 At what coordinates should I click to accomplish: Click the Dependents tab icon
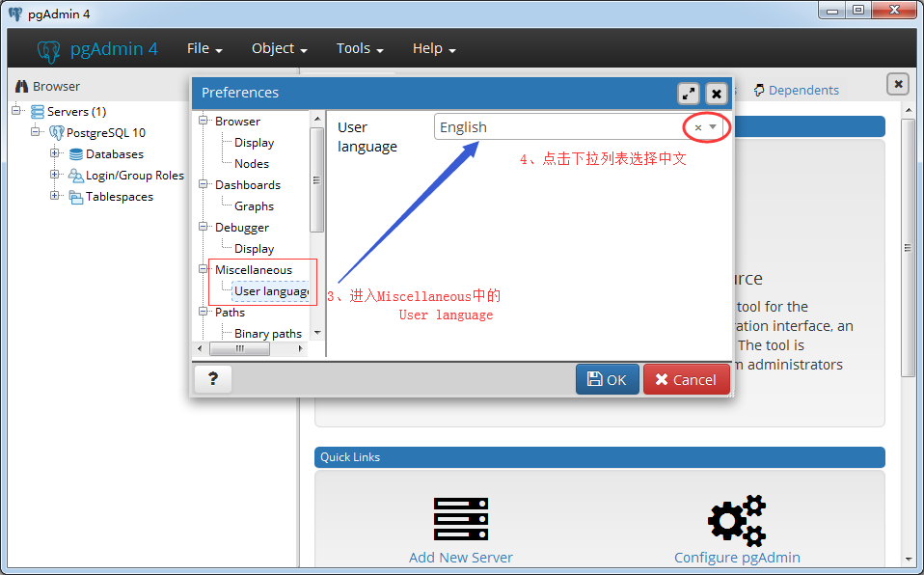[759, 90]
